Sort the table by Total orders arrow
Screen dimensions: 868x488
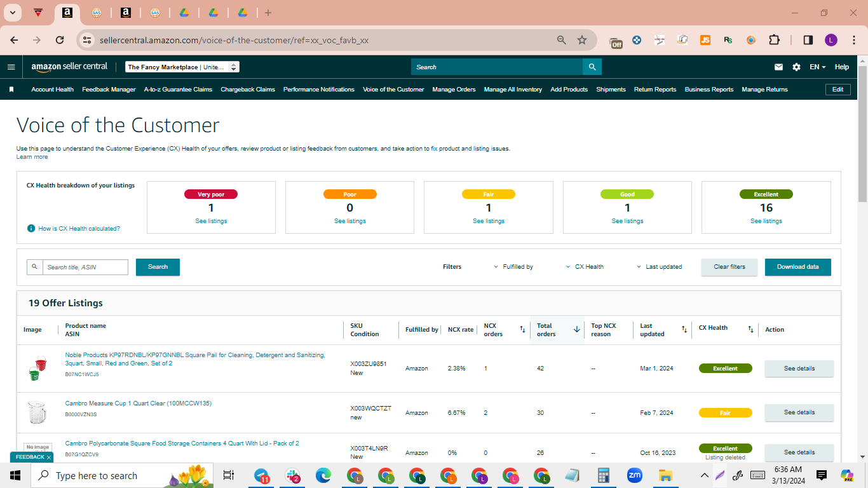(577, 330)
